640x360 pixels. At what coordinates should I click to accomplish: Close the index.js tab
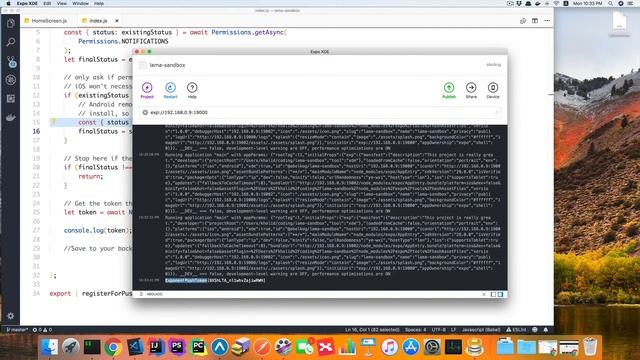[117, 20]
